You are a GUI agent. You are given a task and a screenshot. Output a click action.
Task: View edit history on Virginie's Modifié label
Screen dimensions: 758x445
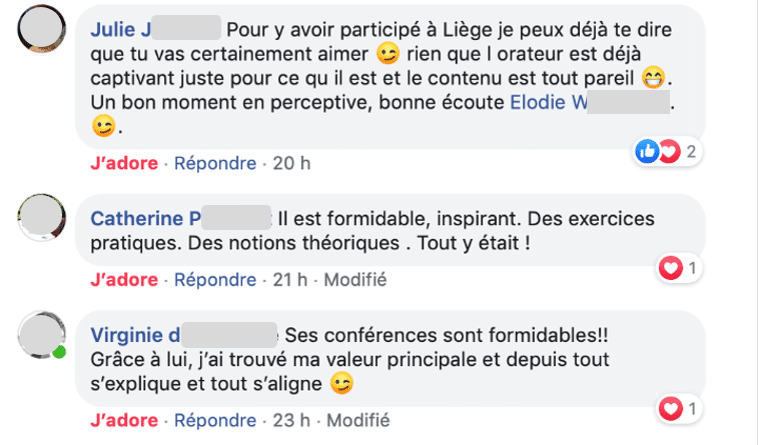pos(358,420)
